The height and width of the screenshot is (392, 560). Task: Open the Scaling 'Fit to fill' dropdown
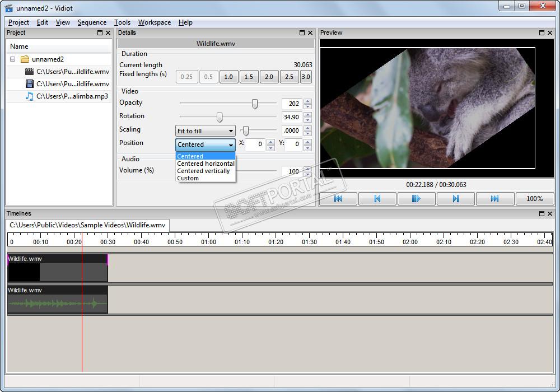[x=205, y=131]
